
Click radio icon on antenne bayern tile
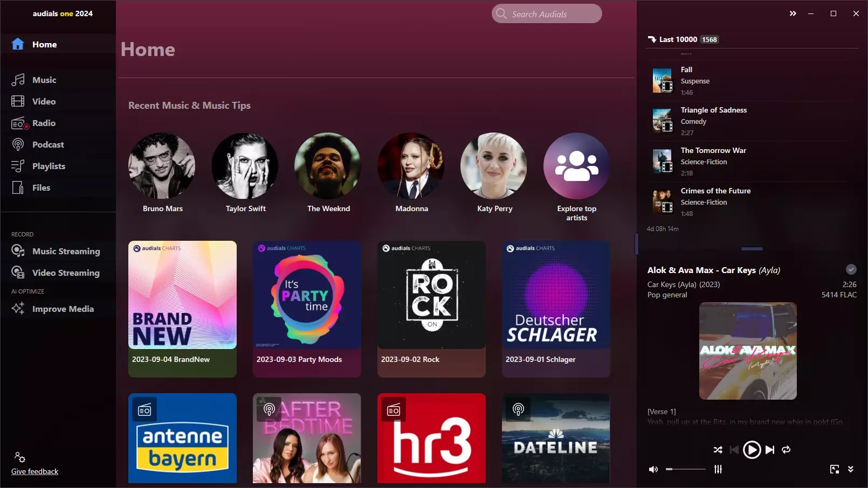pyautogui.click(x=144, y=410)
